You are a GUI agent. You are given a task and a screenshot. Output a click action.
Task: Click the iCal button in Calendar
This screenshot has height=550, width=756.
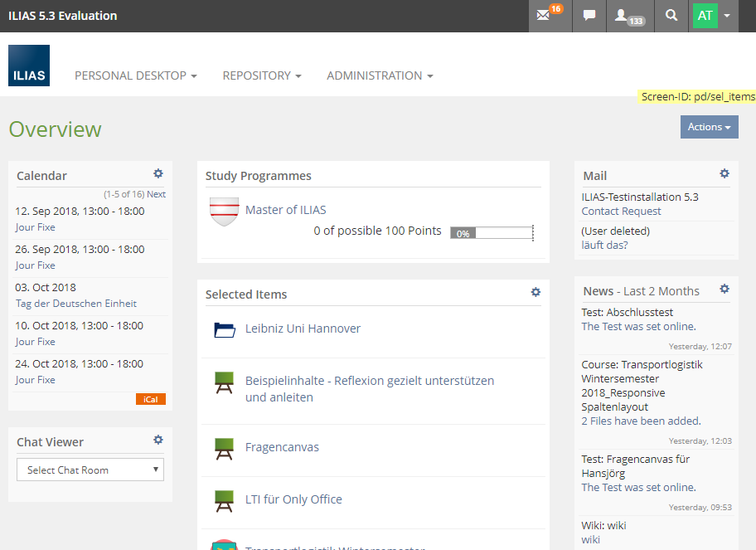click(x=151, y=399)
